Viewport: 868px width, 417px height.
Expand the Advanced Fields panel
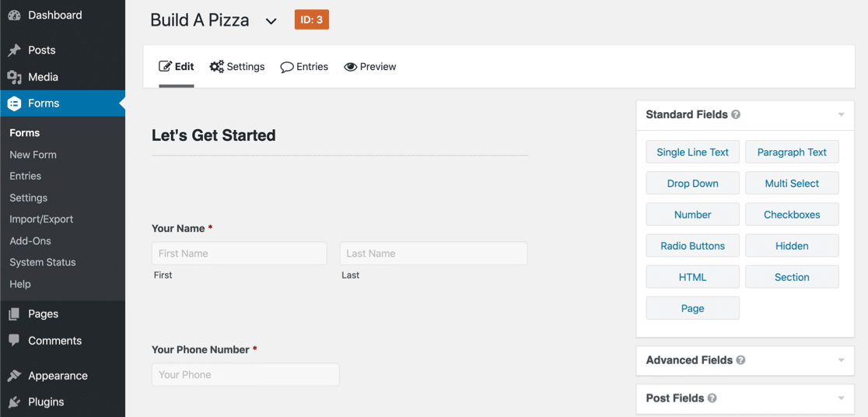tap(841, 361)
